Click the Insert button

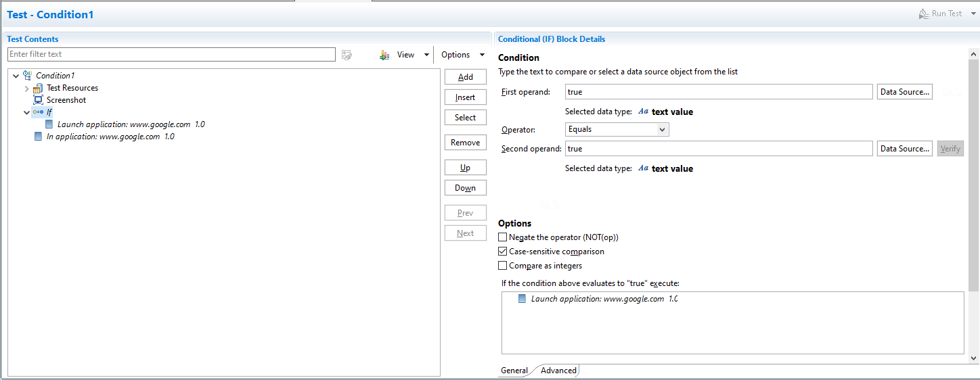(466, 97)
